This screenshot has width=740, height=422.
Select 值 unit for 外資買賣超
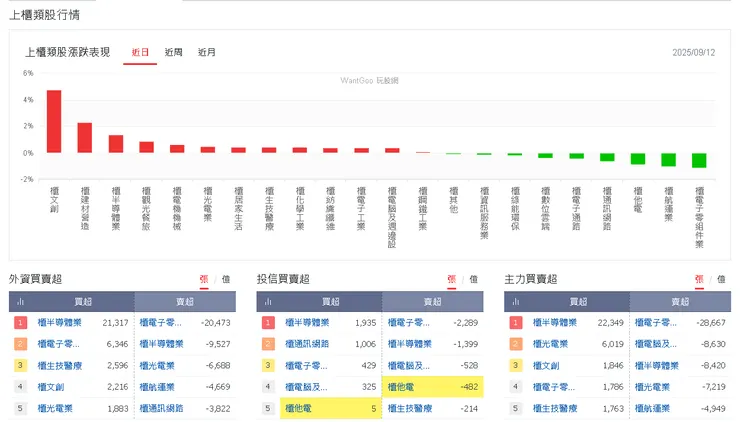(226, 279)
